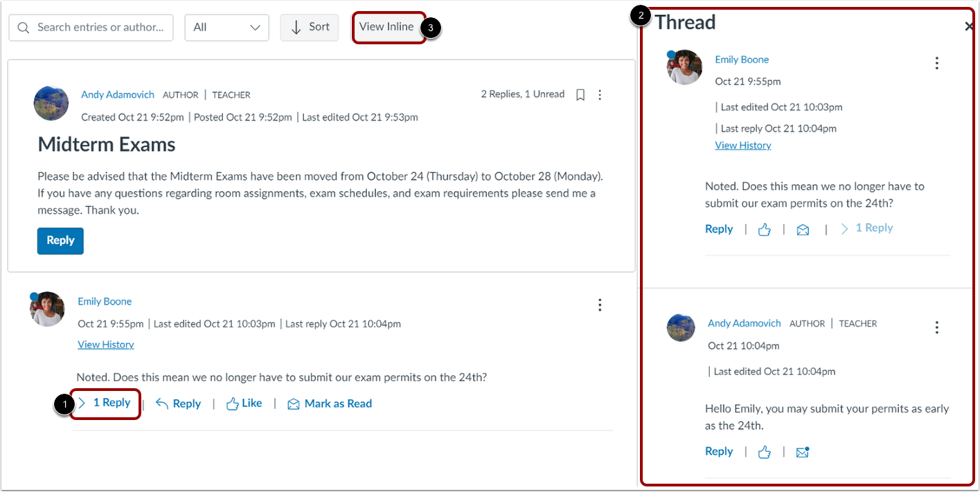Click Emily Boone's avatar in main list

pos(48,309)
